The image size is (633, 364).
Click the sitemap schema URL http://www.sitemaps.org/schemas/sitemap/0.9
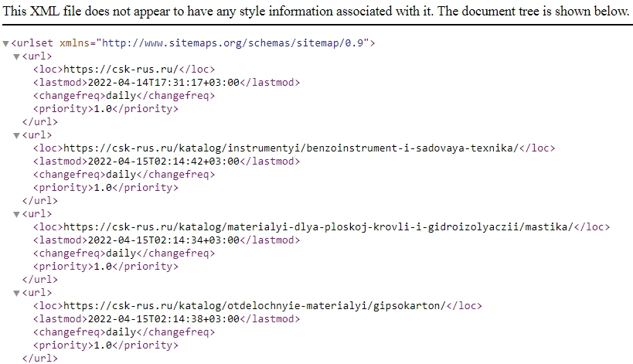coord(233,43)
